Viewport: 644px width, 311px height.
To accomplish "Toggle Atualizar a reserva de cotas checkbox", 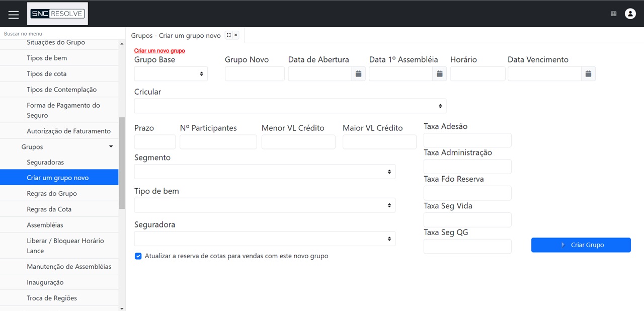I will tap(138, 256).
